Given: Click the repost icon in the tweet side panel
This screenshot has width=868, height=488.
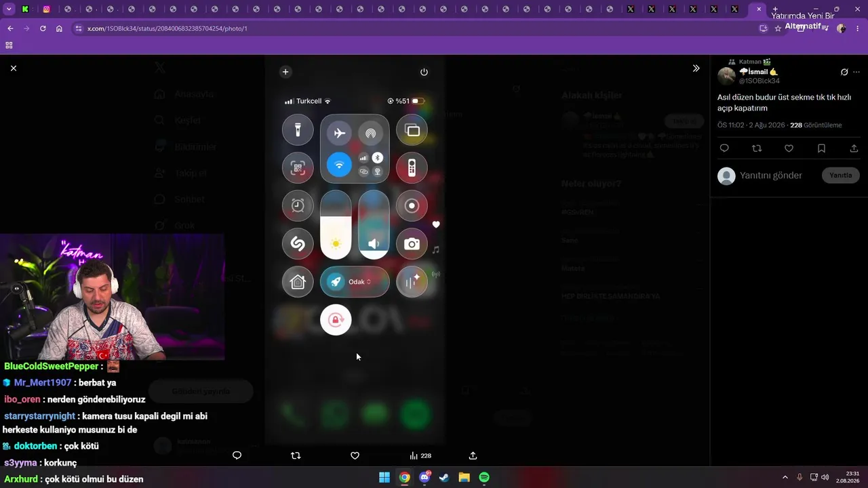Looking at the screenshot, I should coord(757,148).
